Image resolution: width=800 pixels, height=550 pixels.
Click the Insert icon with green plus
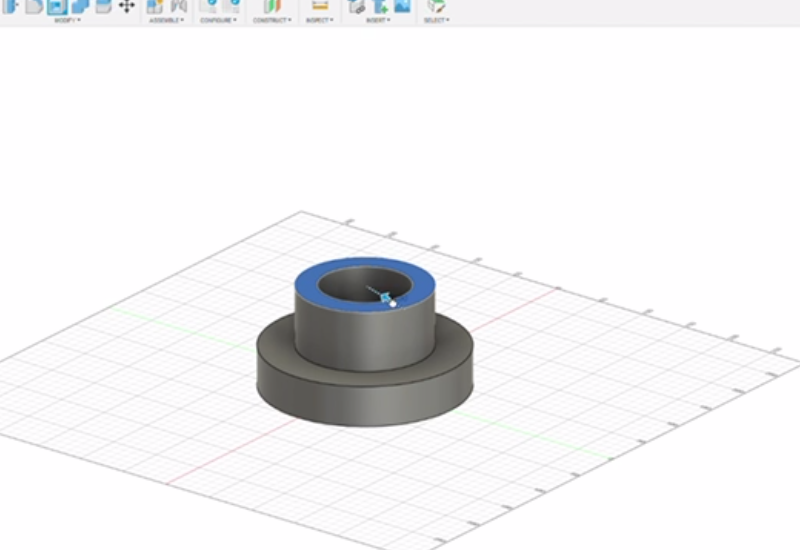tap(380, 6)
